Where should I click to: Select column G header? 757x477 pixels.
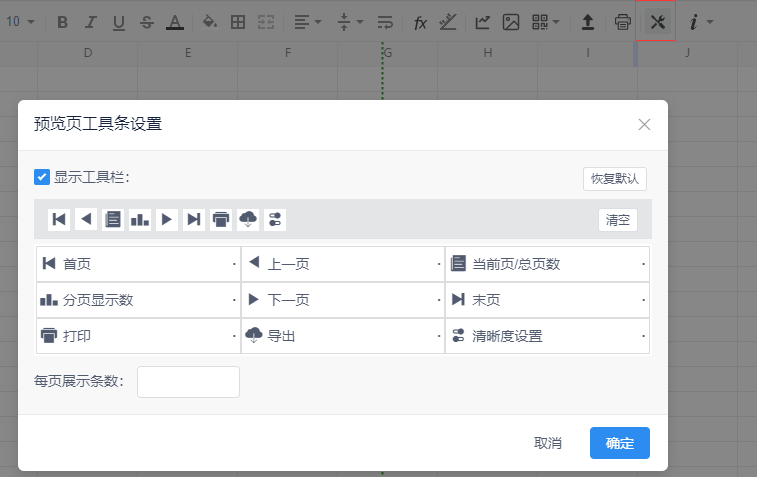tap(388, 53)
